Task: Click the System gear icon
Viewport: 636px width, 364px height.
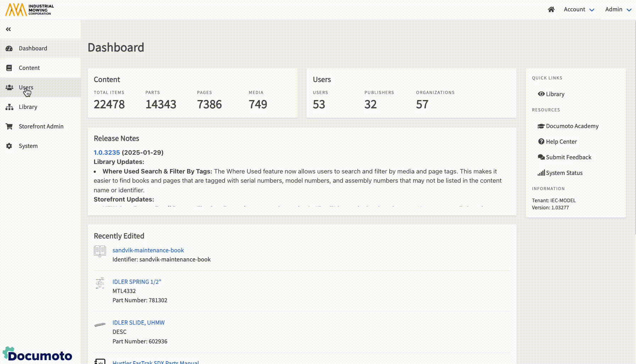Action: pyautogui.click(x=9, y=146)
